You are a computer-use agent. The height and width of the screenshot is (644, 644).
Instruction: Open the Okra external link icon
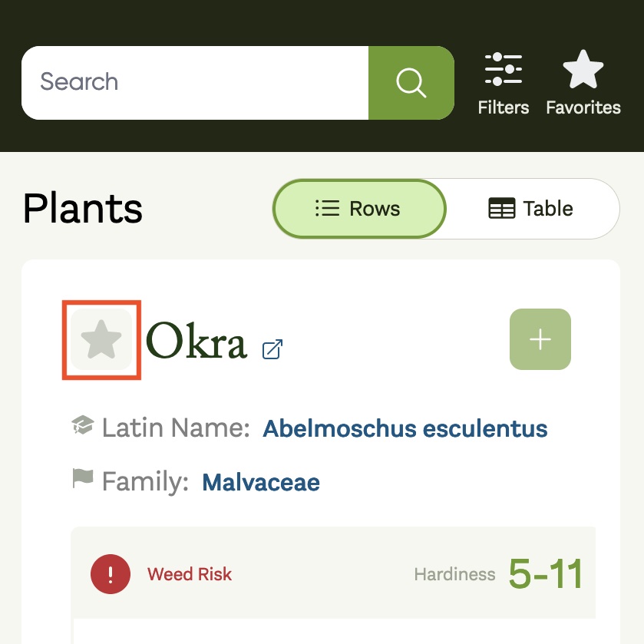tap(272, 349)
